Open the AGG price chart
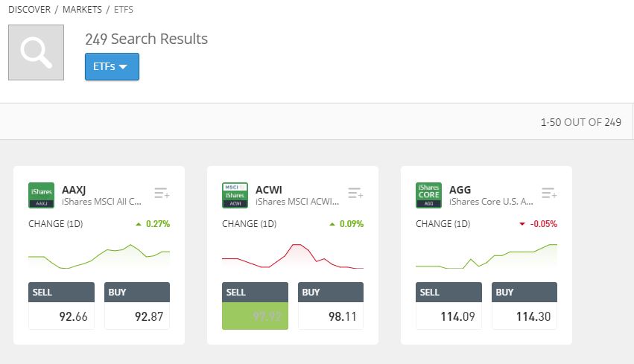 coord(486,257)
